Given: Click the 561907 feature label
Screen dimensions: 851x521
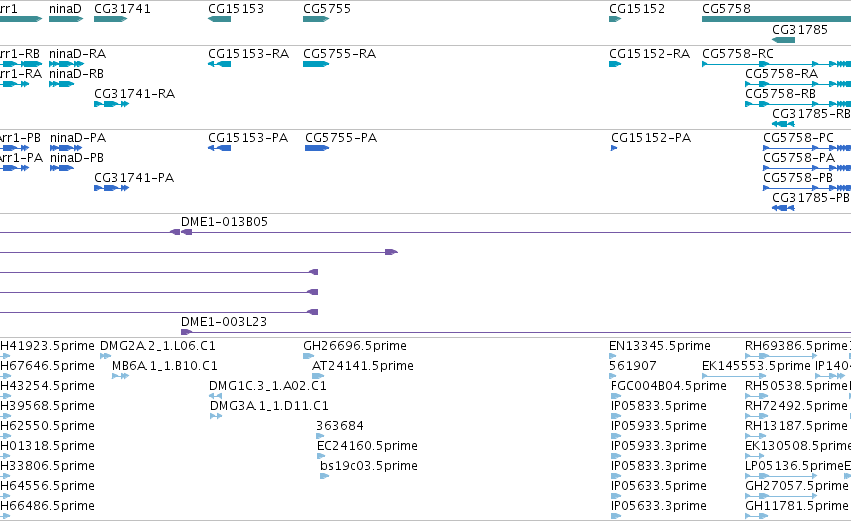Looking at the screenshot, I should (633, 366).
